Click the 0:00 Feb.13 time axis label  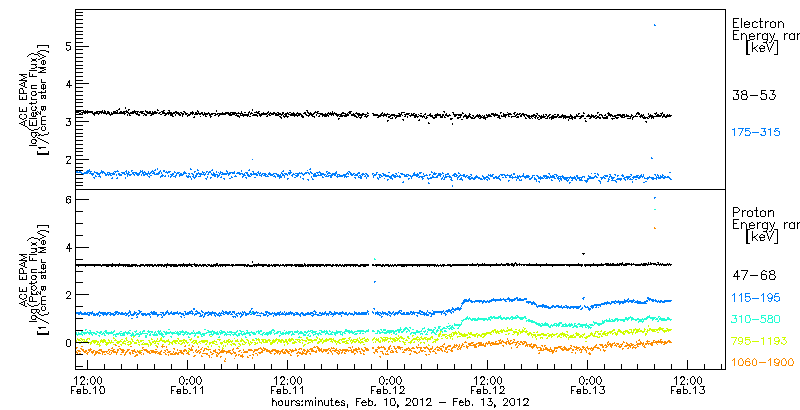pyautogui.click(x=589, y=386)
